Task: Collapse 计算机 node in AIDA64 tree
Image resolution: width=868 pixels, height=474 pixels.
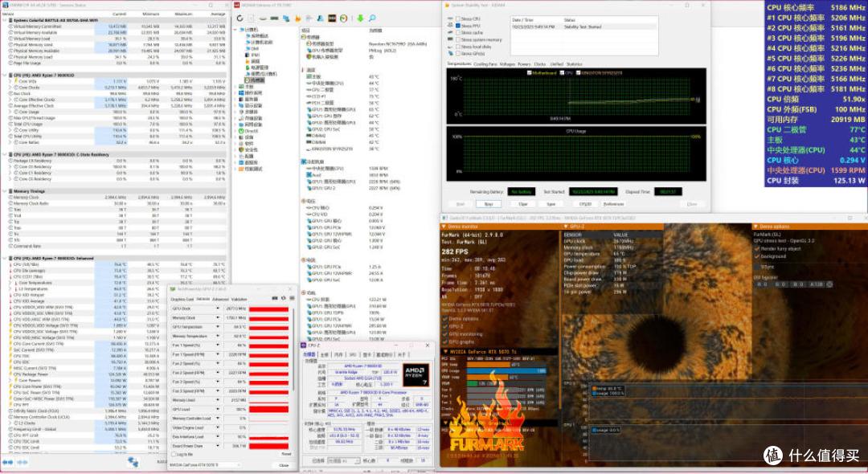Action: click(x=235, y=30)
